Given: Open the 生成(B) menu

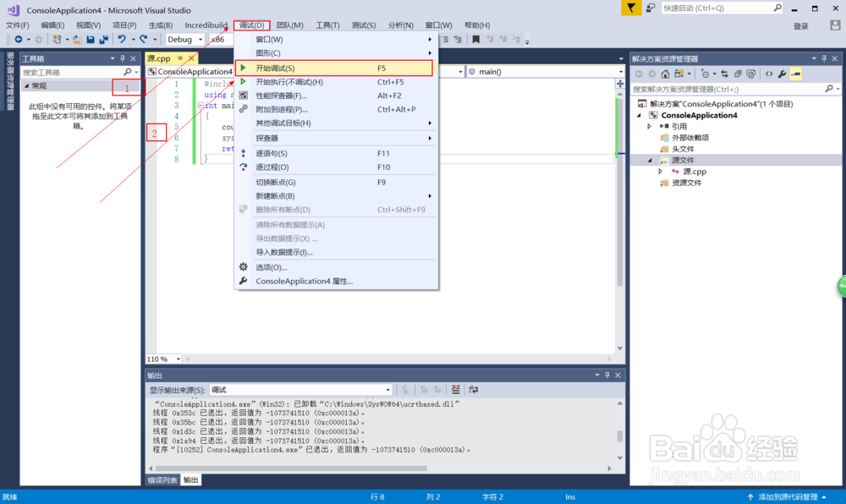Looking at the screenshot, I should pos(160,25).
